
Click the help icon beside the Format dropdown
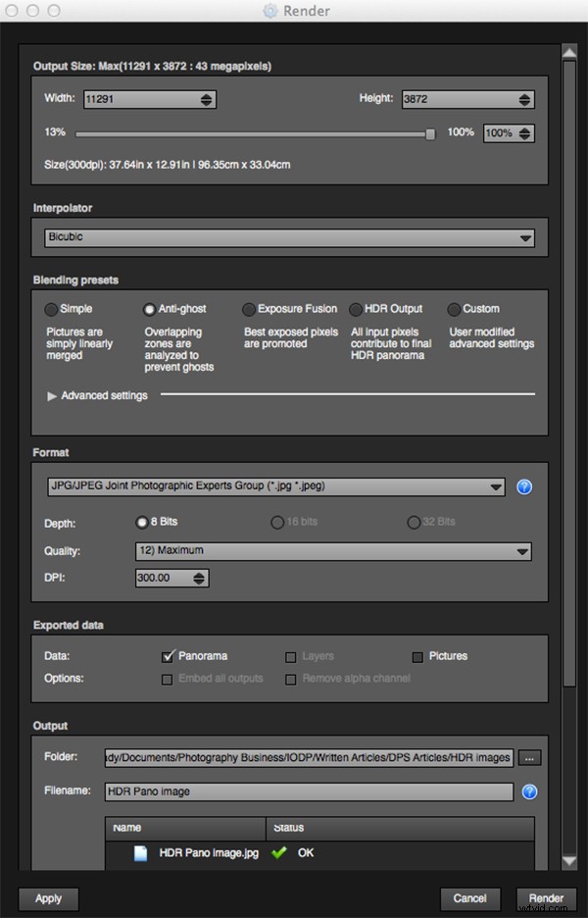click(x=524, y=486)
